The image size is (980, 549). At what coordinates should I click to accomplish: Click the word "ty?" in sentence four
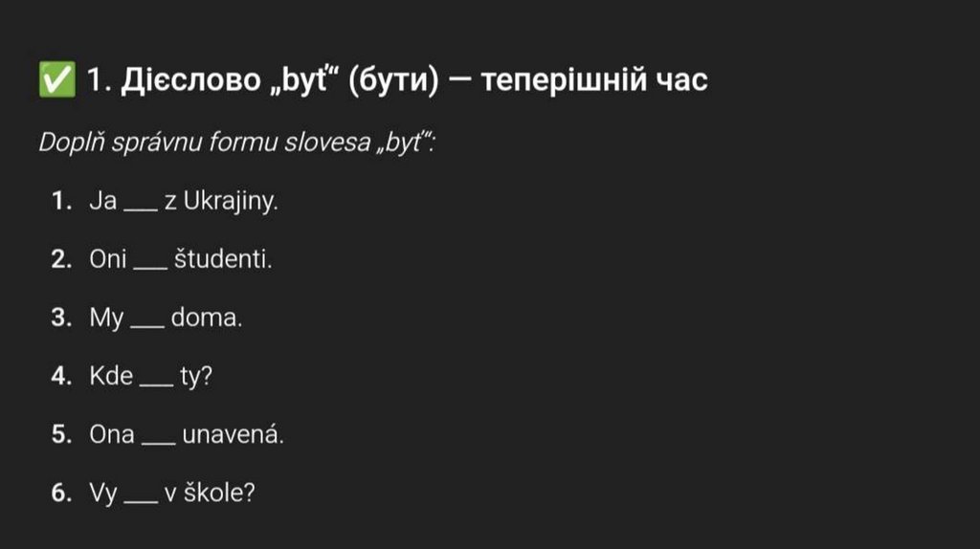196,377
